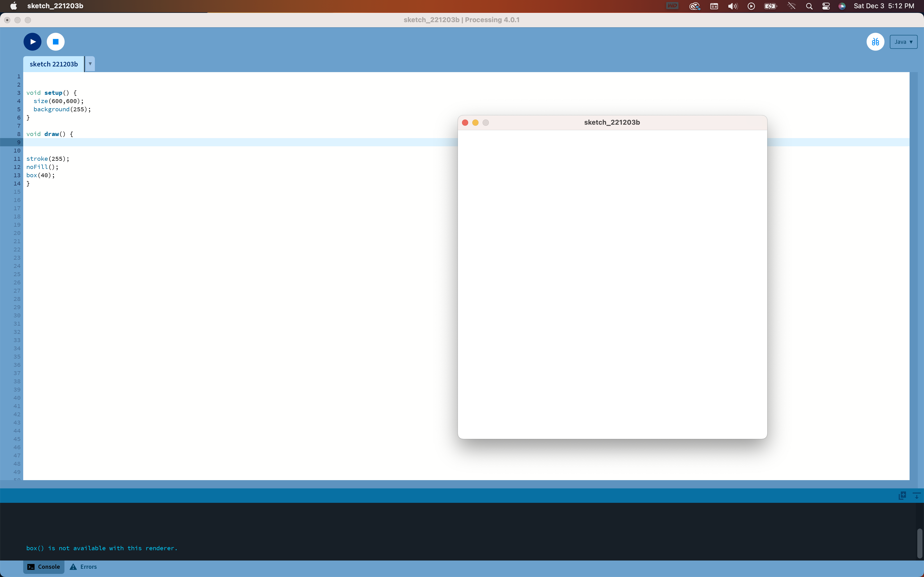This screenshot has width=924, height=577.
Task: Click the media playback menu bar icon
Action: (x=751, y=6)
